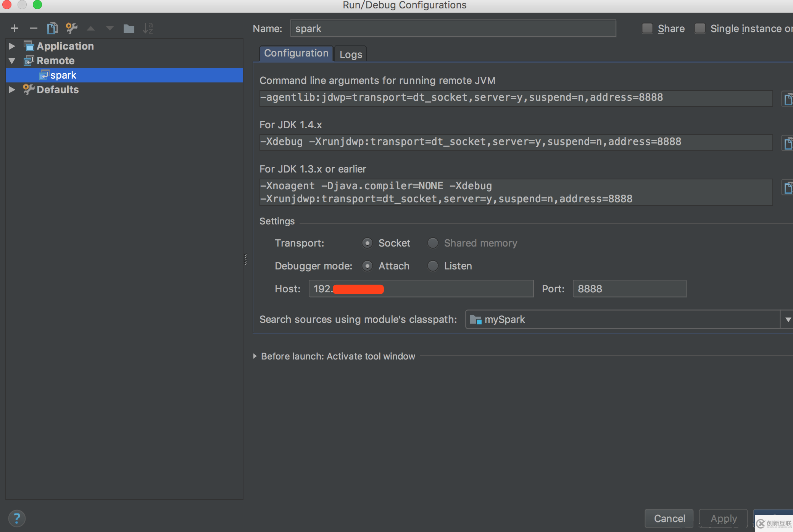Screen dimensions: 793x532
Task: Select the spark tree item
Action: click(63, 75)
